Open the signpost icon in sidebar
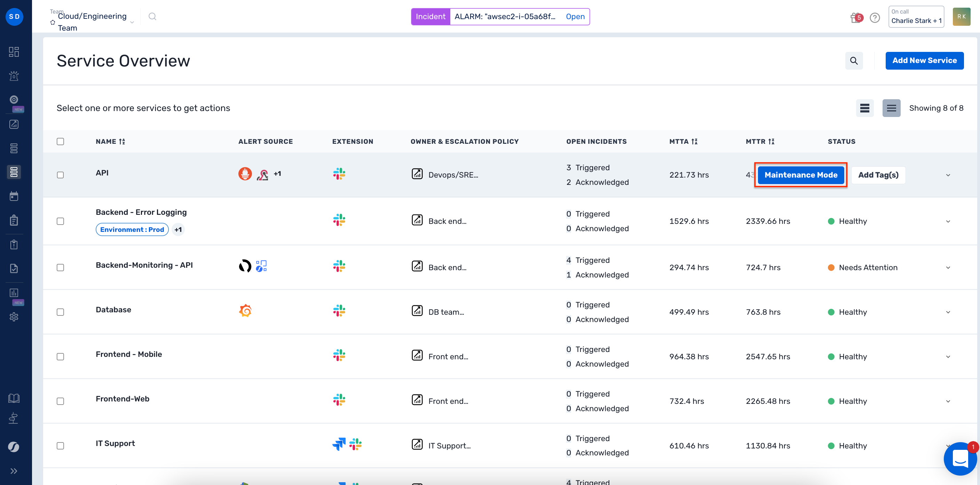980x485 pixels. (14, 418)
